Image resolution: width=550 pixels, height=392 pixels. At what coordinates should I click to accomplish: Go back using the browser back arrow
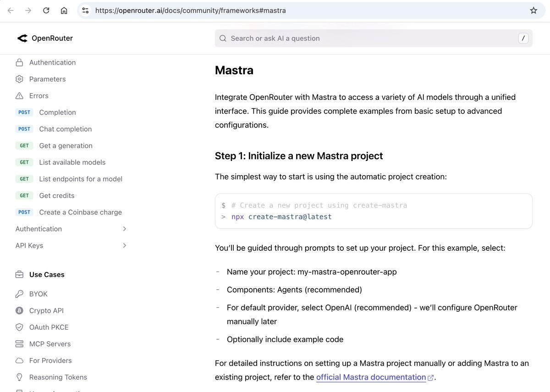11,11
